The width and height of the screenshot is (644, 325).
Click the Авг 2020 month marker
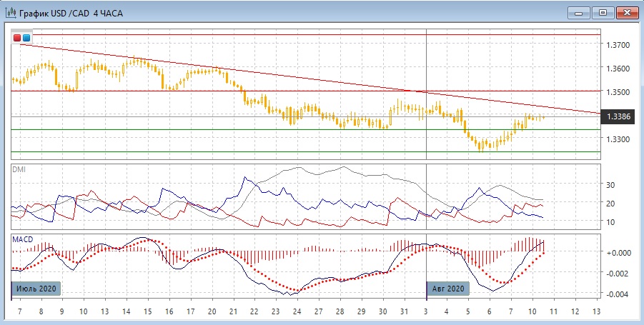(x=448, y=289)
